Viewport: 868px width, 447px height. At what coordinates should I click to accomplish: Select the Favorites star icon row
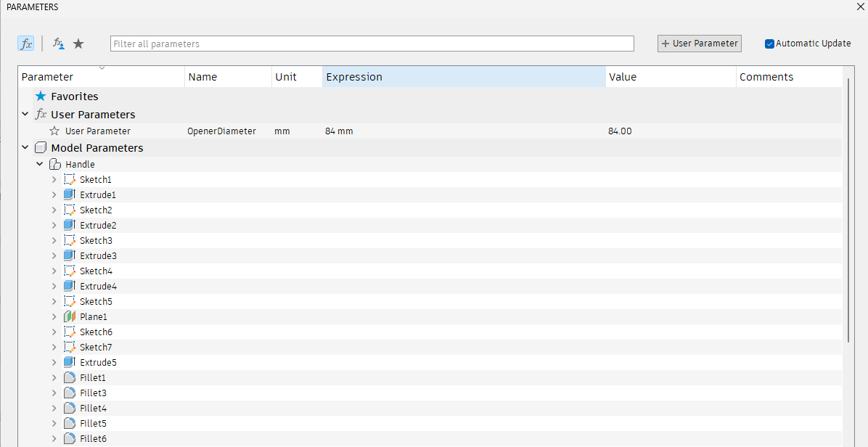pyautogui.click(x=41, y=97)
